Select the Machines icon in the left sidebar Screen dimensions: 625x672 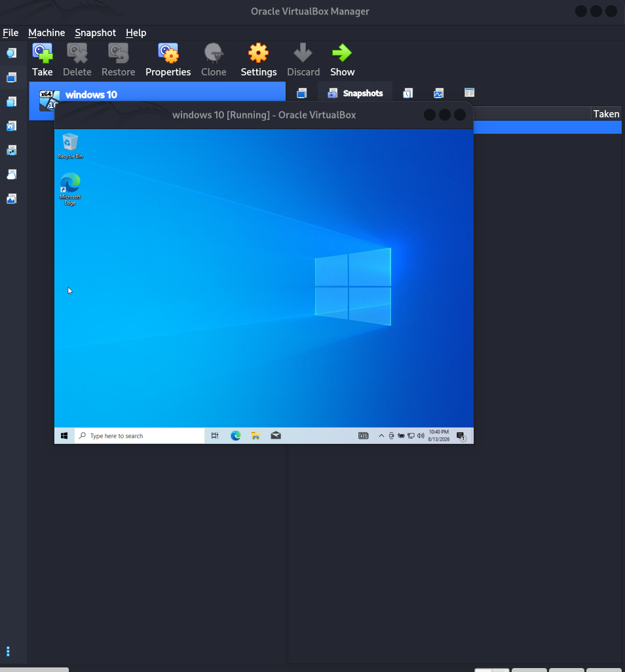click(x=12, y=77)
